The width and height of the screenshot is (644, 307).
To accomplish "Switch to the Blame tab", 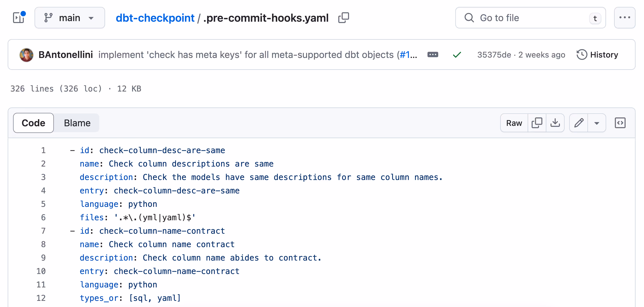I will tap(77, 123).
